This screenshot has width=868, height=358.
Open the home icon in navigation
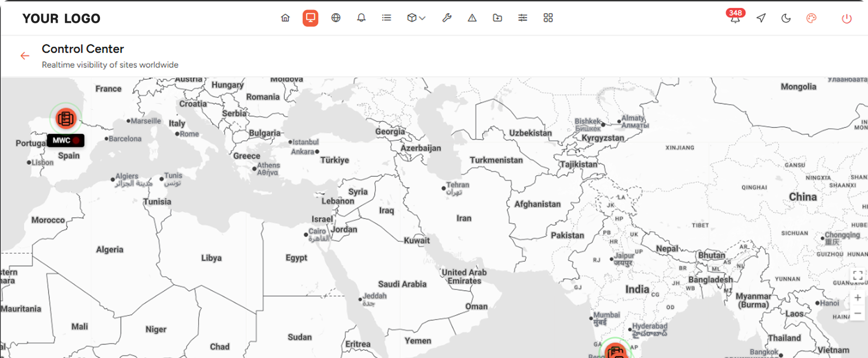(x=285, y=18)
